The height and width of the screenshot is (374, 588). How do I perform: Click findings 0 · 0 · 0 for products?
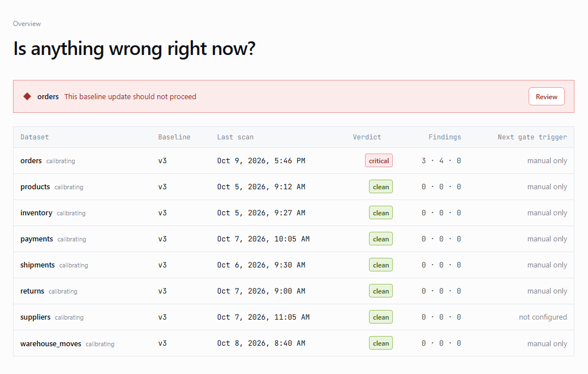tap(441, 186)
